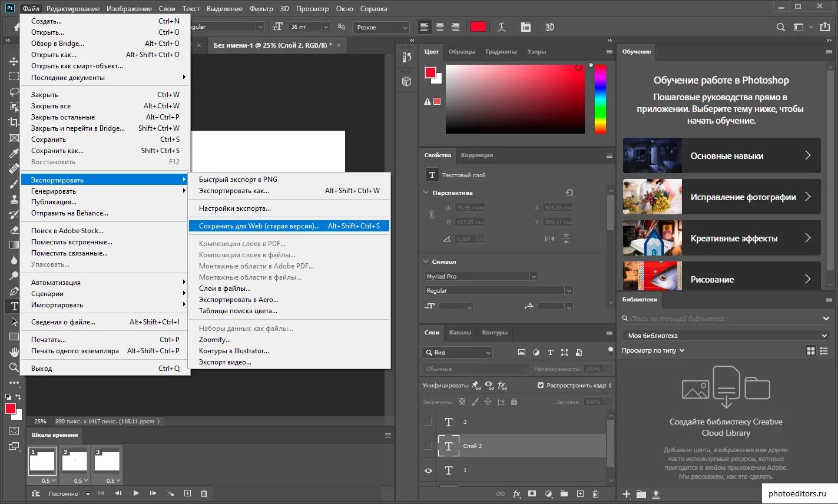Screen dimensions: 838x504
Task: Duplicate selected frame in timeline
Action: coord(187,493)
